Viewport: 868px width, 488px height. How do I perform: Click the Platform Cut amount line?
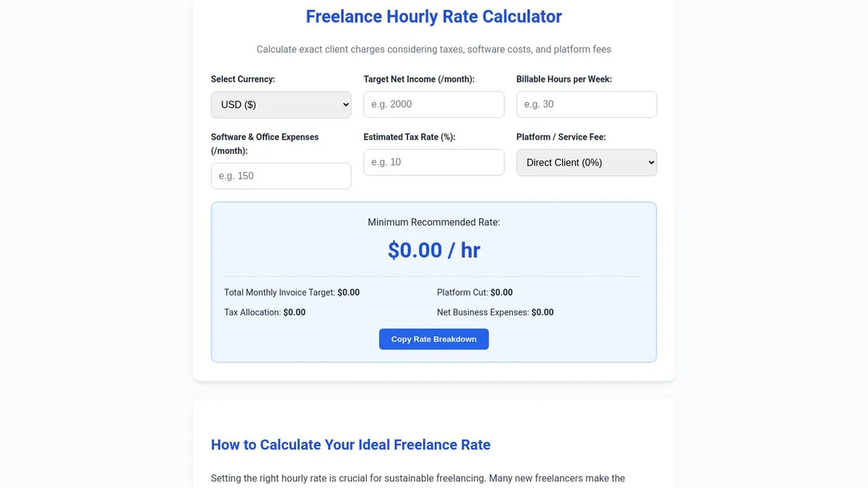pos(475,293)
